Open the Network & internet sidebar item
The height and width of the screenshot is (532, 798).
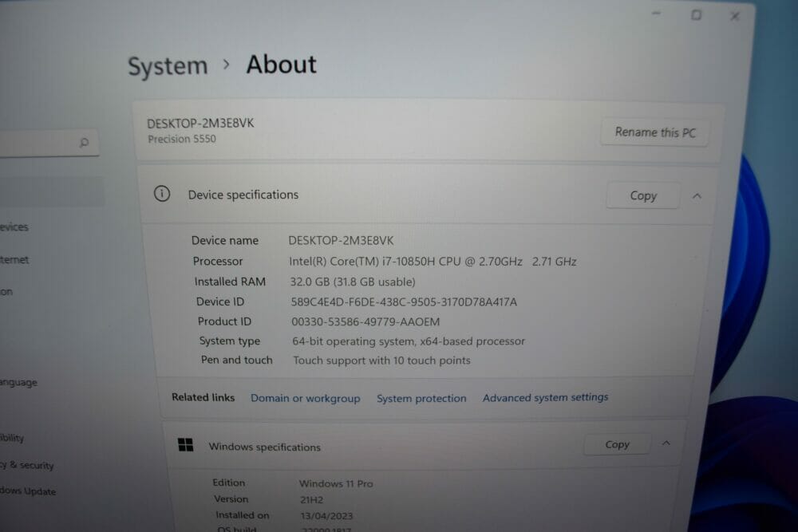pos(14,259)
